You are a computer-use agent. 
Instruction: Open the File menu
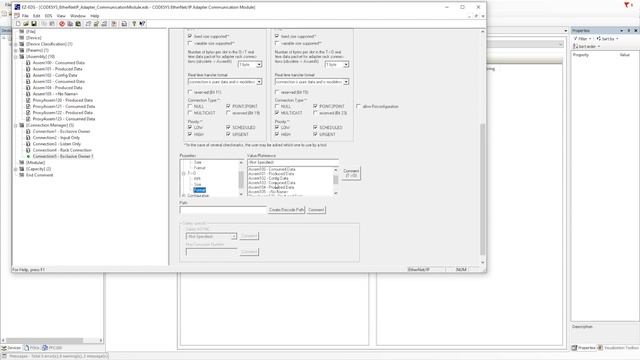25,16
